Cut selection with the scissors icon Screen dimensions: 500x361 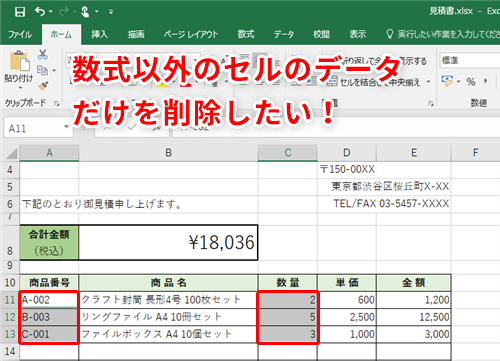43,54
